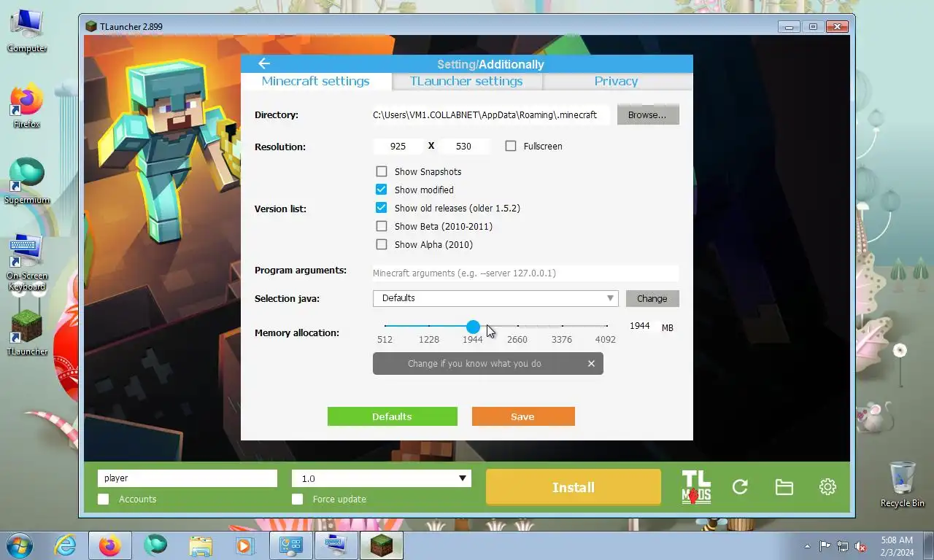934x560 pixels.
Task: Click the Change button for java
Action: pos(652,298)
